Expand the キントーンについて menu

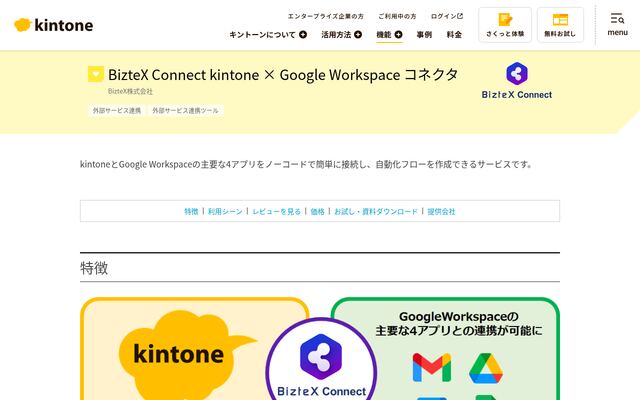pos(268,35)
